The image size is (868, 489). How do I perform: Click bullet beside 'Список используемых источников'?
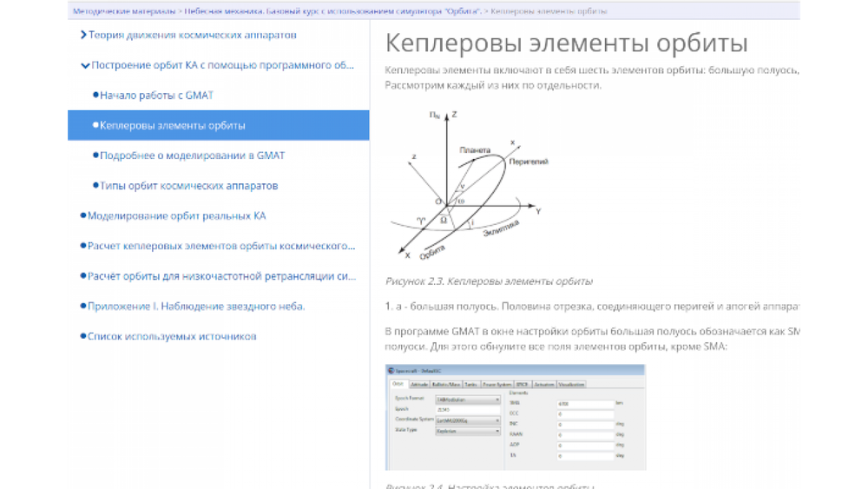point(82,336)
